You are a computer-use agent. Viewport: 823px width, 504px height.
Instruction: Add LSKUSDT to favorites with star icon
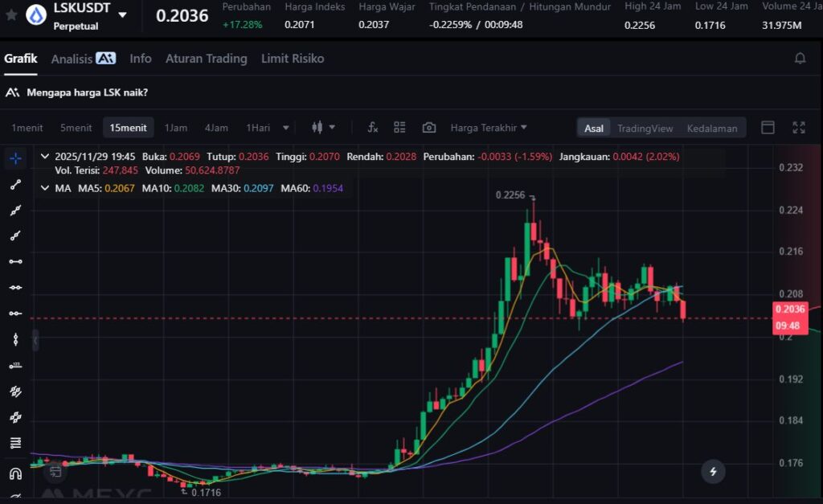click(x=11, y=15)
